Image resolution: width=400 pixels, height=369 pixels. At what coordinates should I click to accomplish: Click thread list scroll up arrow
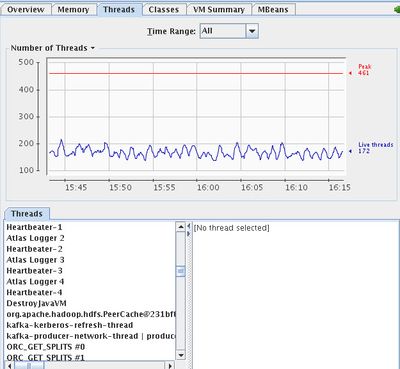[x=180, y=227]
